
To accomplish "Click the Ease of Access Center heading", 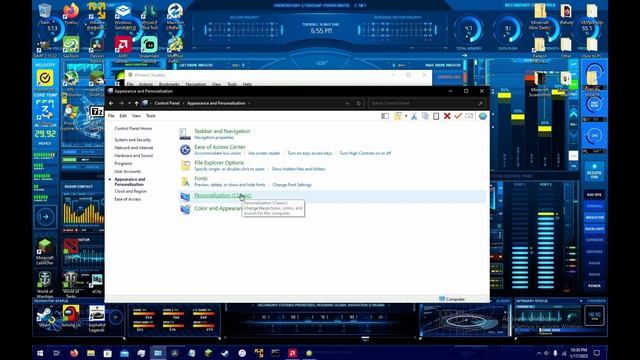I will point(220,147).
